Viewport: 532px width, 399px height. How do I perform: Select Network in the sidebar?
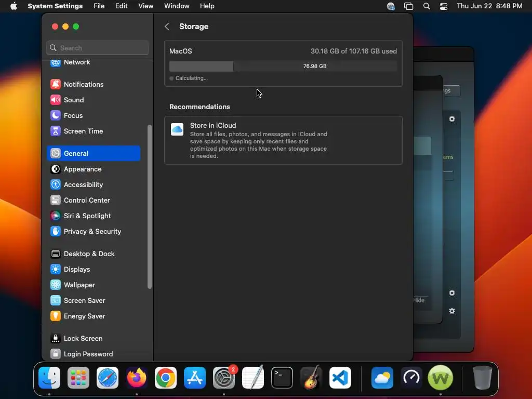tap(94, 63)
